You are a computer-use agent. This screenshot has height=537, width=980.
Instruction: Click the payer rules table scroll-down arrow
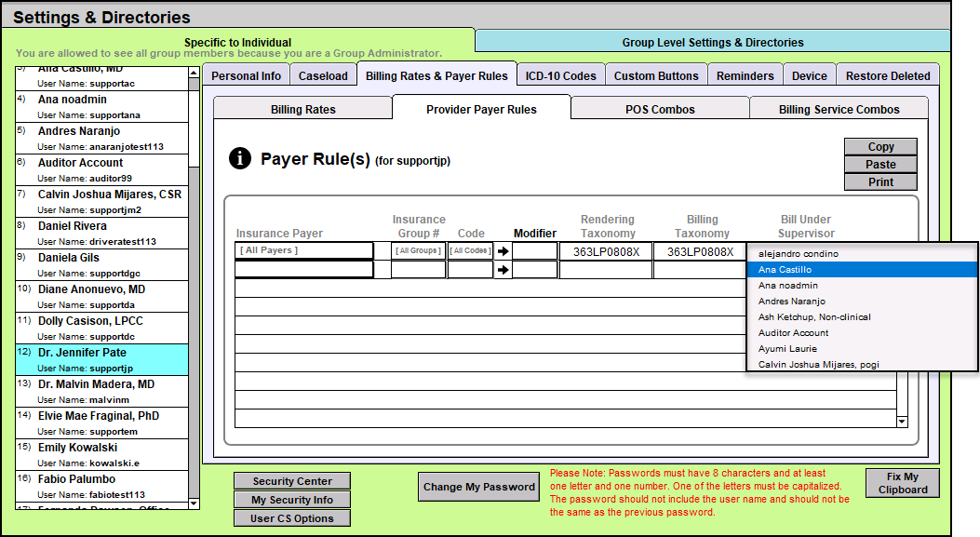(x=901, y=422)
